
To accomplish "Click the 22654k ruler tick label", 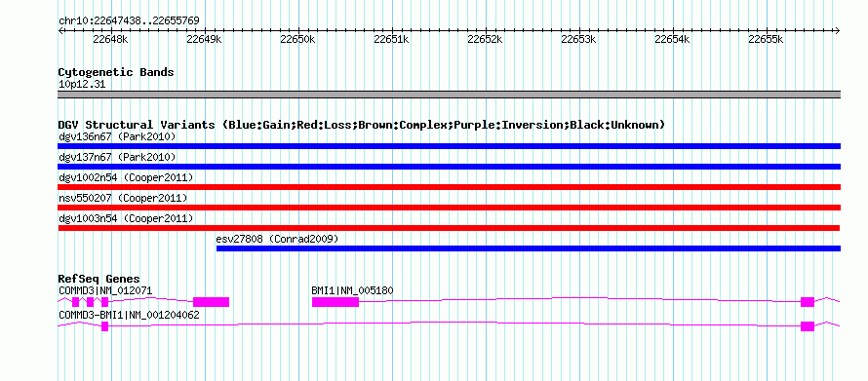I will [672, 39].
